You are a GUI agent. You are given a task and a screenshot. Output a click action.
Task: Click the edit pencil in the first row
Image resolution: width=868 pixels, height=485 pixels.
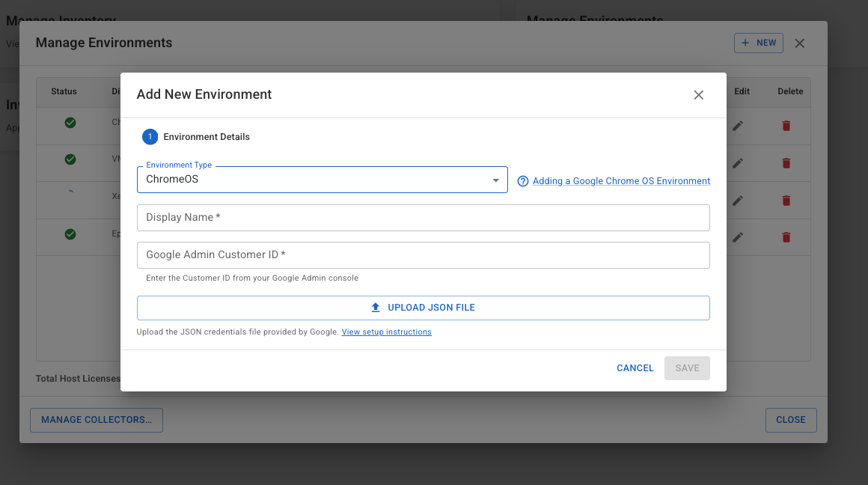pyautogui.click(x=738, y=126)
